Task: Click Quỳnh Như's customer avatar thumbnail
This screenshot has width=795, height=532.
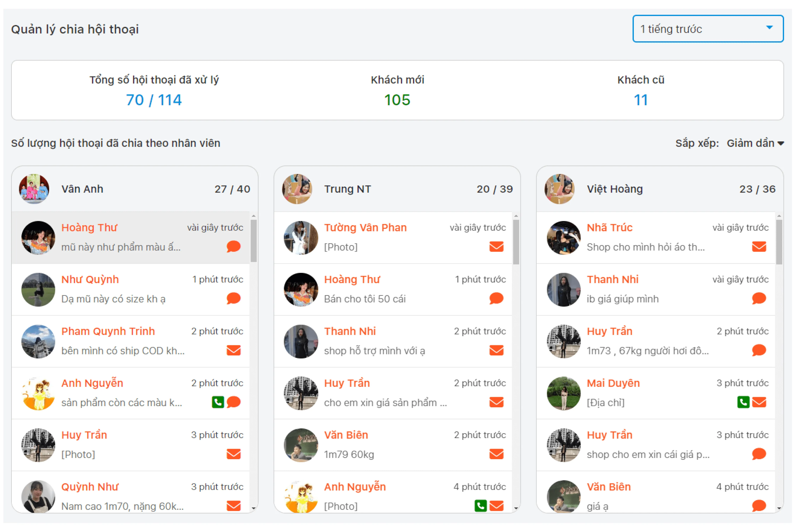Action: (x=38, y=496)
